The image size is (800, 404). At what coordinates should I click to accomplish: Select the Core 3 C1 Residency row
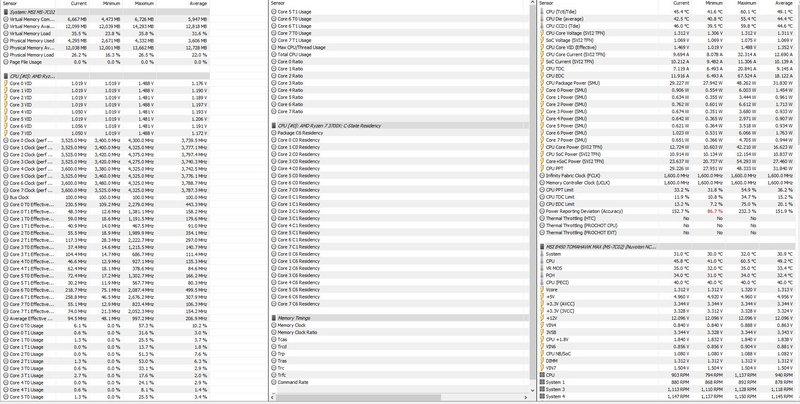click(399, 218)
